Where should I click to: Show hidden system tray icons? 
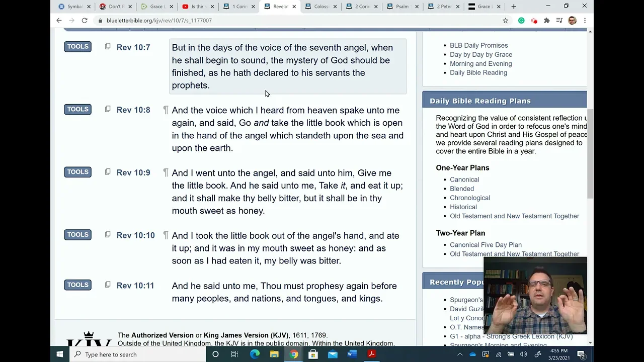click(460, 354)
